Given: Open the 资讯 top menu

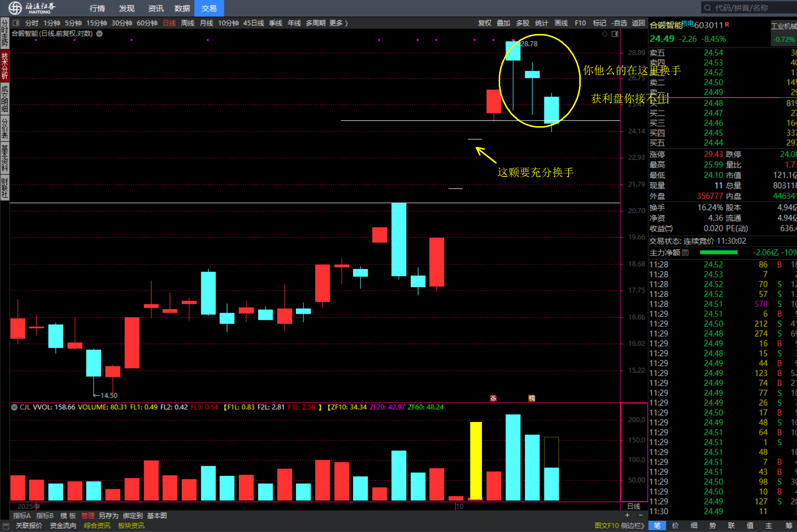Looking at the screenshot, I should pos(156,8).
